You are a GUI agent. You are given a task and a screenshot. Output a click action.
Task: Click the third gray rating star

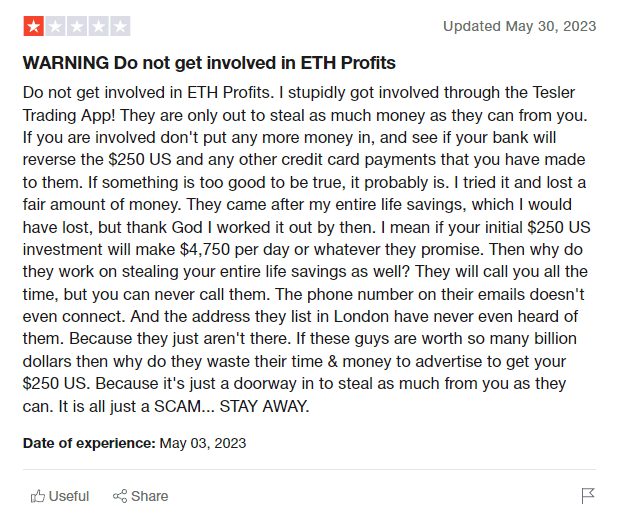tap(76, 26)
